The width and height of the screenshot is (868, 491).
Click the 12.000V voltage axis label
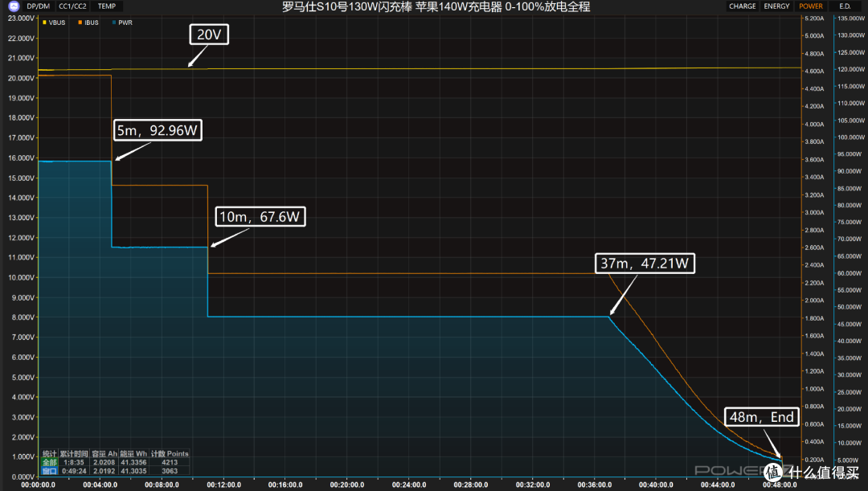(x=21, y=238)
